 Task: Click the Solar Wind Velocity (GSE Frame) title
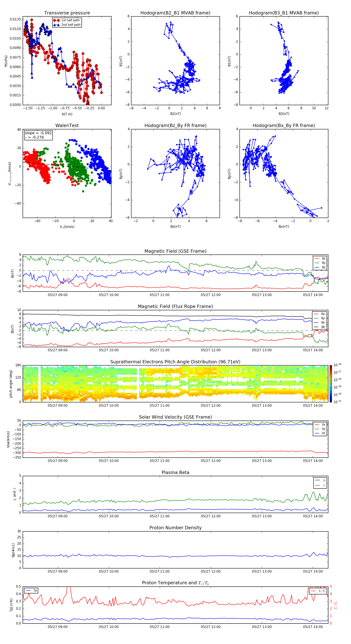(175, 417)
